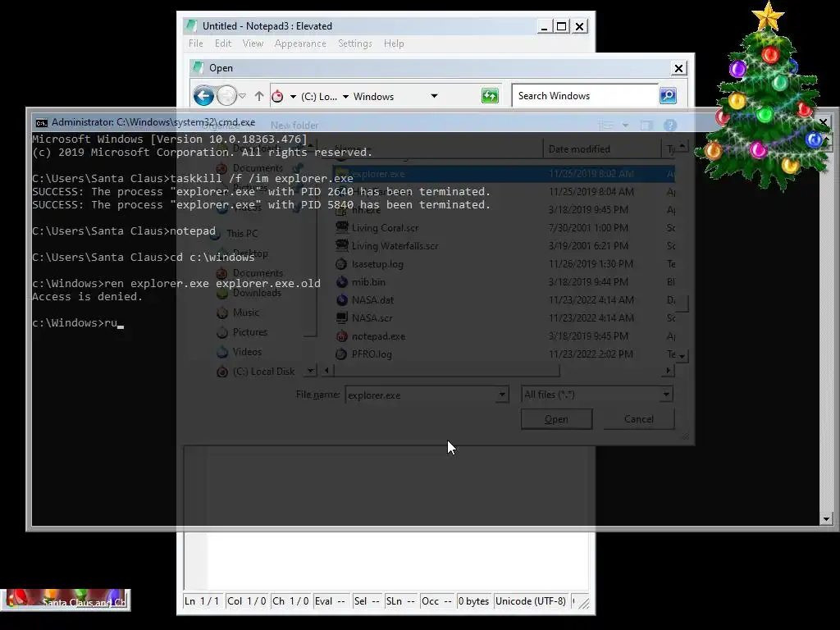Screen dimensions: 840x630
Task: Open the Settings menu in Notepad3
Action: tap(354, 43)
